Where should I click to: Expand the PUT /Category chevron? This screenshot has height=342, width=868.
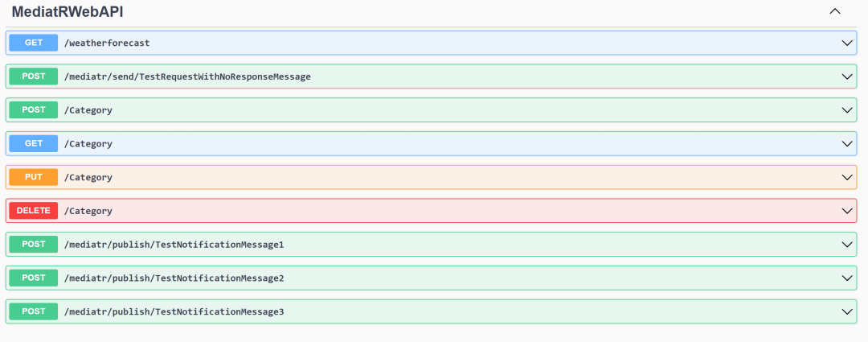[x=847, y=177]
